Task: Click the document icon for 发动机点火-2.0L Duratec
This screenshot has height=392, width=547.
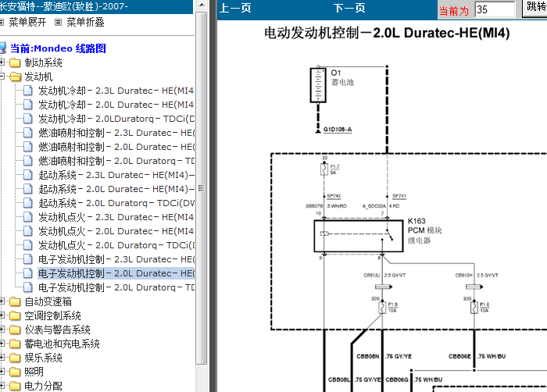Action: (x=28, y=231)
